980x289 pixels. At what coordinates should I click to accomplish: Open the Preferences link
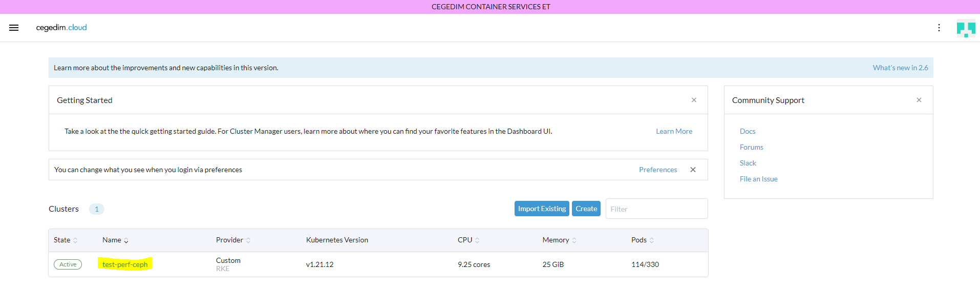coord(658,170)
